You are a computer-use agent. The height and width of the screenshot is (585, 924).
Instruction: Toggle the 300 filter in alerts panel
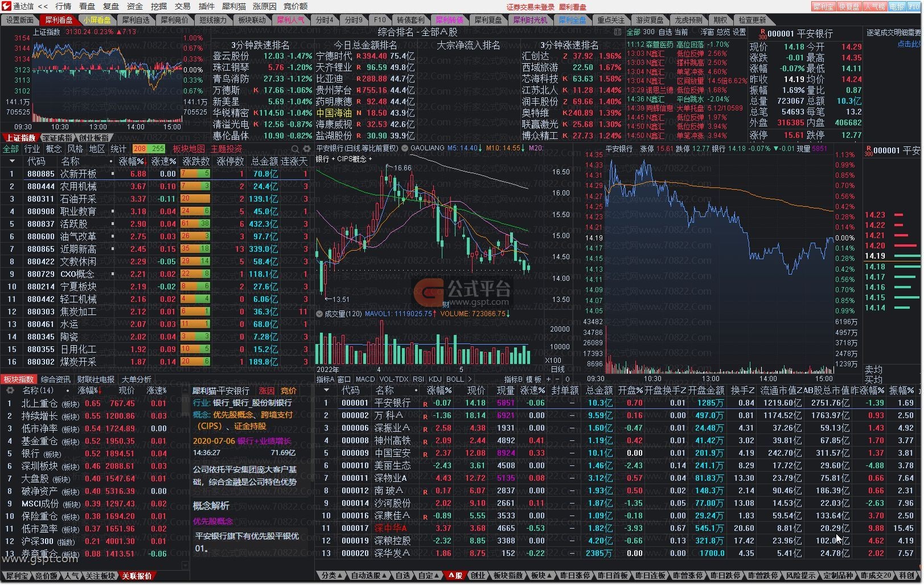[x=648, y=32]
